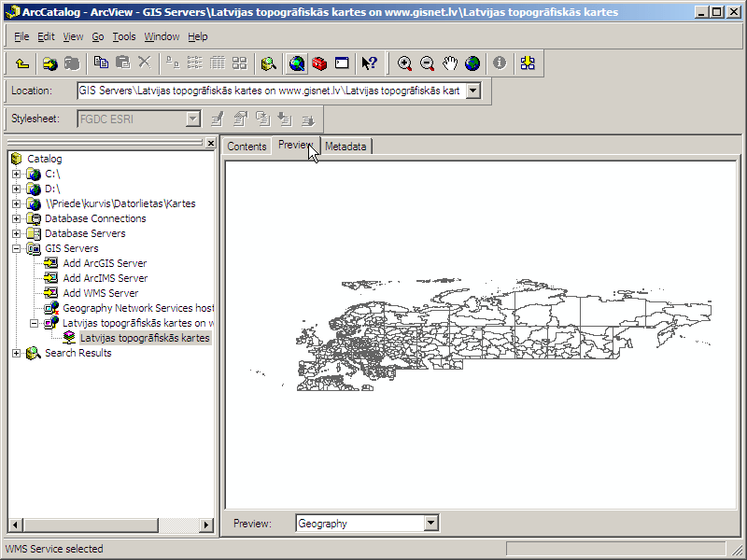Screen dimensions: 747x560
Task: Open the Command Line window icon
Action: tap(342, 63)
